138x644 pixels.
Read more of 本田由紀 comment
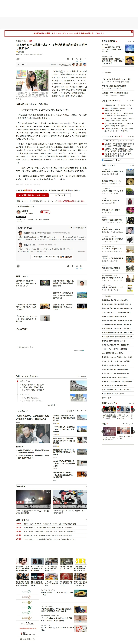coord(81,240)
